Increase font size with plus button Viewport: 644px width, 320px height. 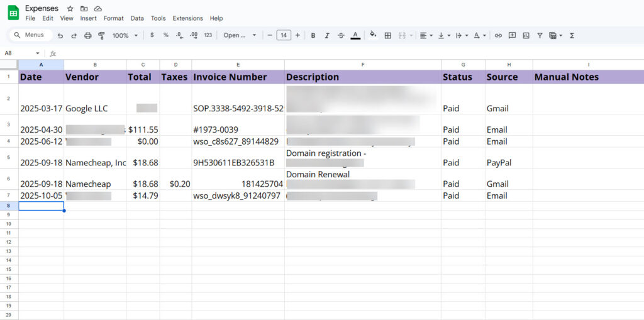[297, 35]
